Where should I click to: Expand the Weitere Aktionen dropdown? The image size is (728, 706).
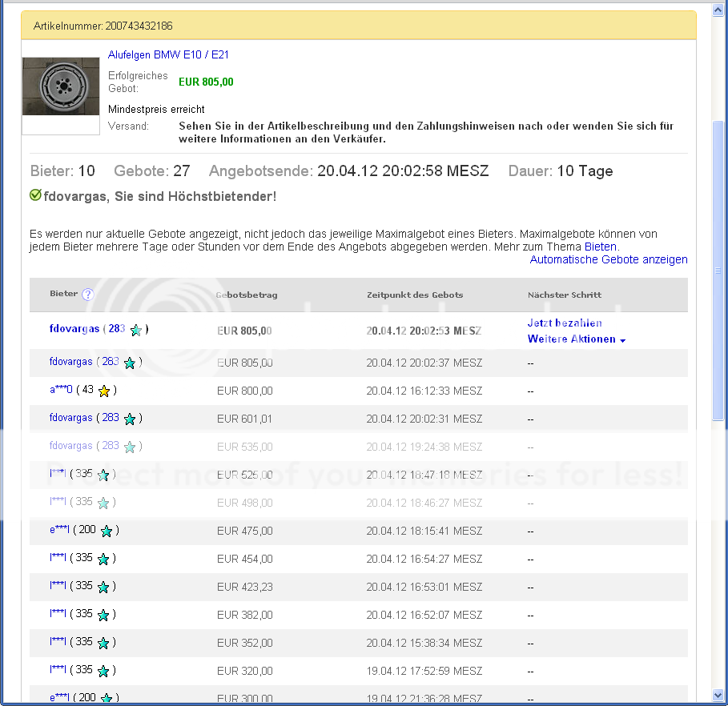(x=576, y=339)
